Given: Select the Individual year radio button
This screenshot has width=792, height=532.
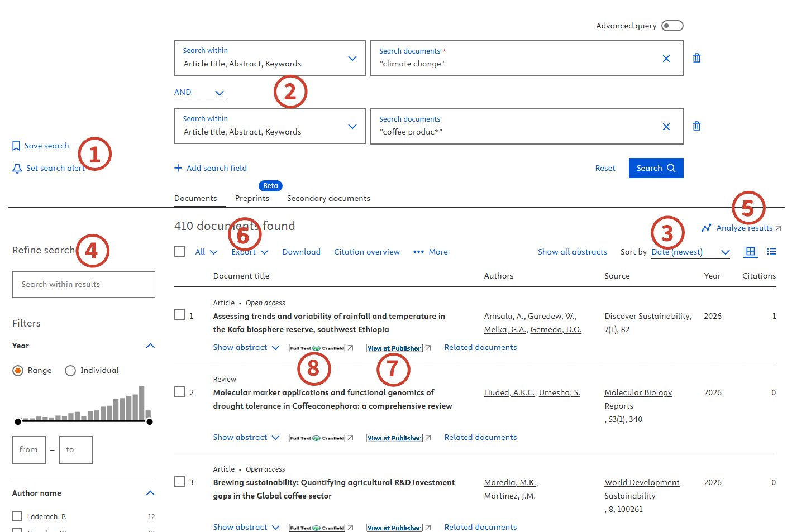Looking at the screenshot, I should tap(70, 371).
